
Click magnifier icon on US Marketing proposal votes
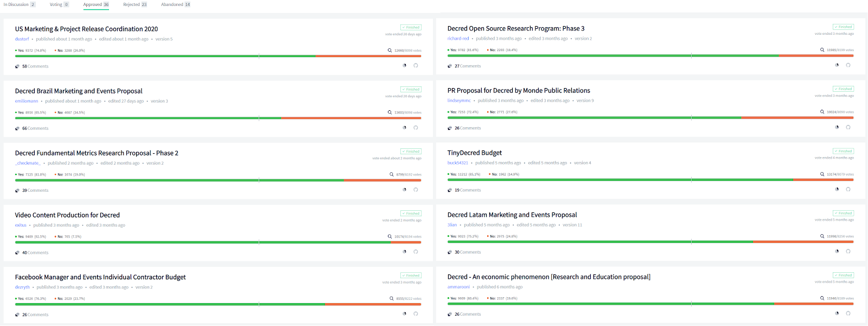(390, 51)
